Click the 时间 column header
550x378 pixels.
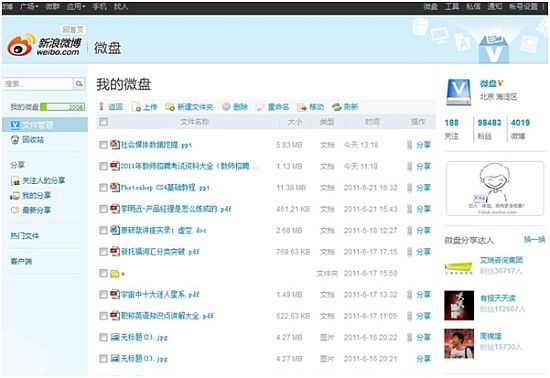tap(372, 122)
